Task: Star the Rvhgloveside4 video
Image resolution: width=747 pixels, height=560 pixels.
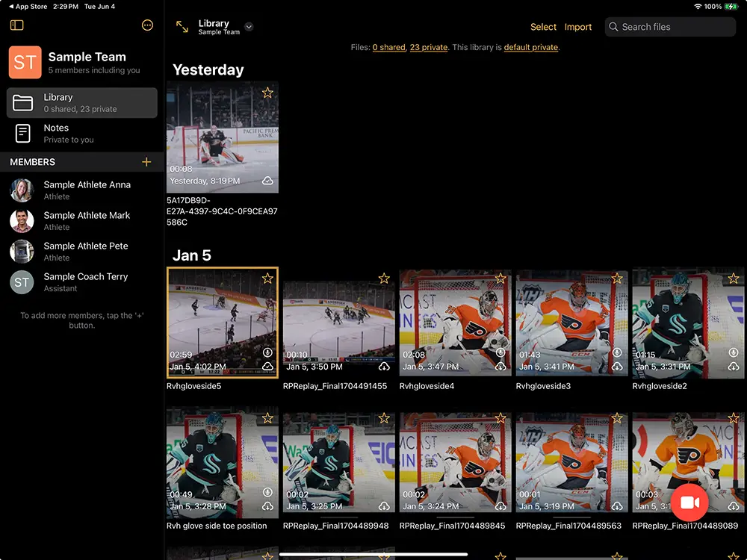Action: pyautogui.click(x=500, y=278)
